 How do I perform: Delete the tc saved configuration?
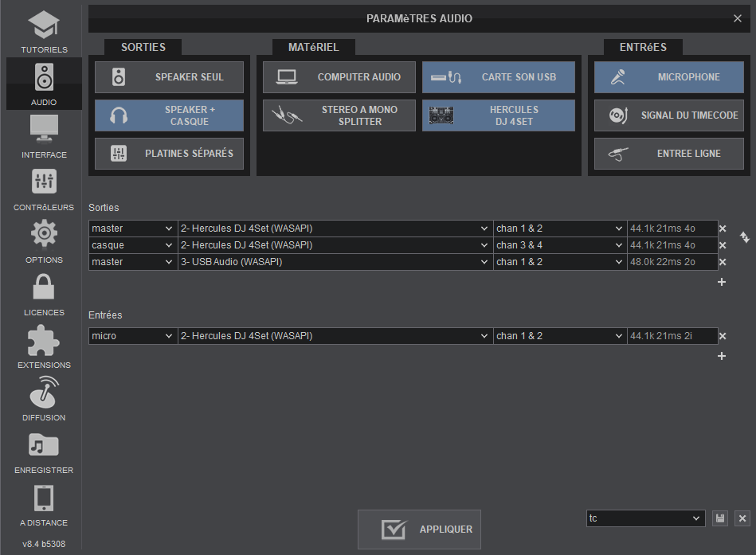(x=742, y=518)
